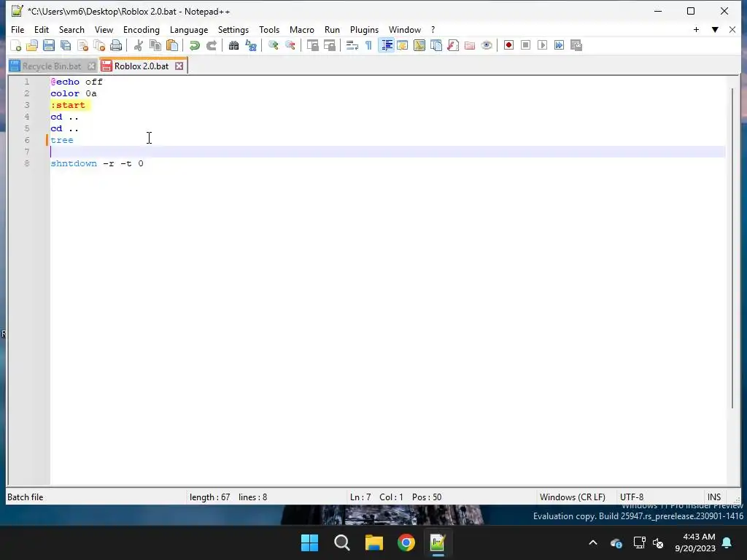This screenshot has height=560, width=747.
Task: Open the tab list dropdown arrow
Action: click(x=715, y=29)
